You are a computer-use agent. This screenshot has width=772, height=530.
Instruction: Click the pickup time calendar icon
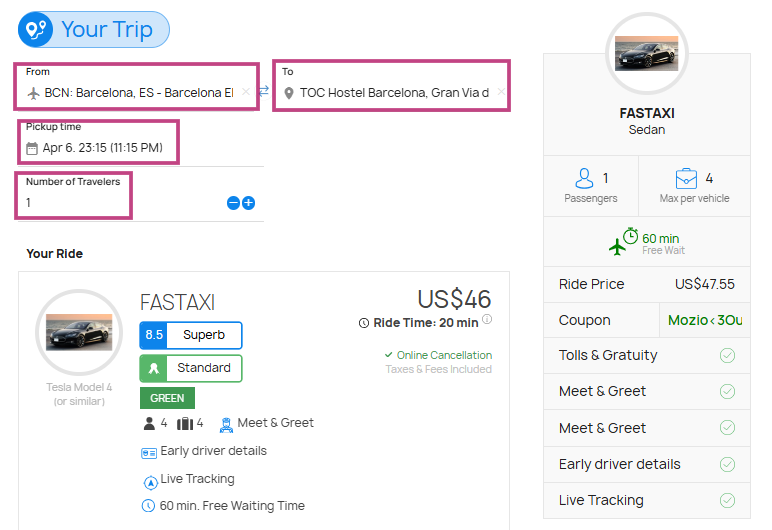[32, 148]
